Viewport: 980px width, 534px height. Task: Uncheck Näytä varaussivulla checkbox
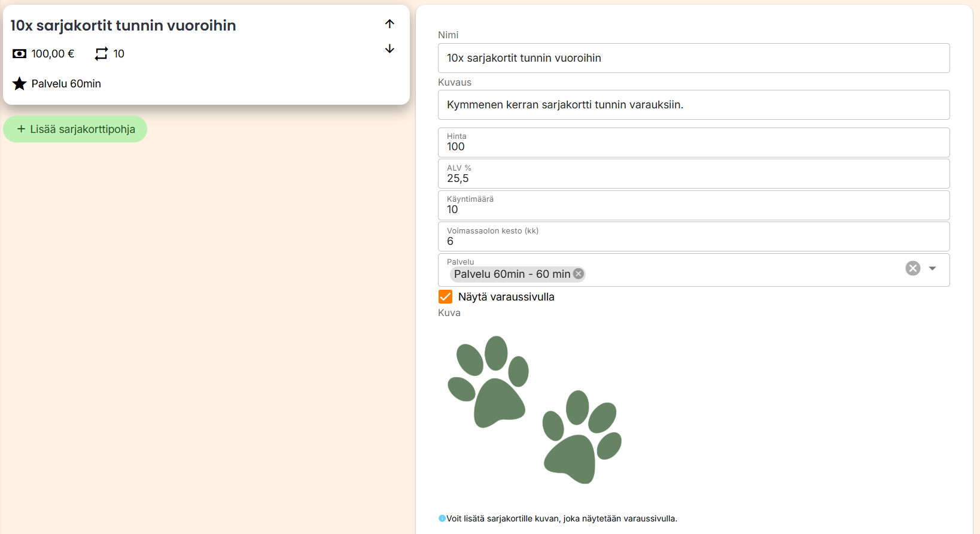[x=445, y=297]
